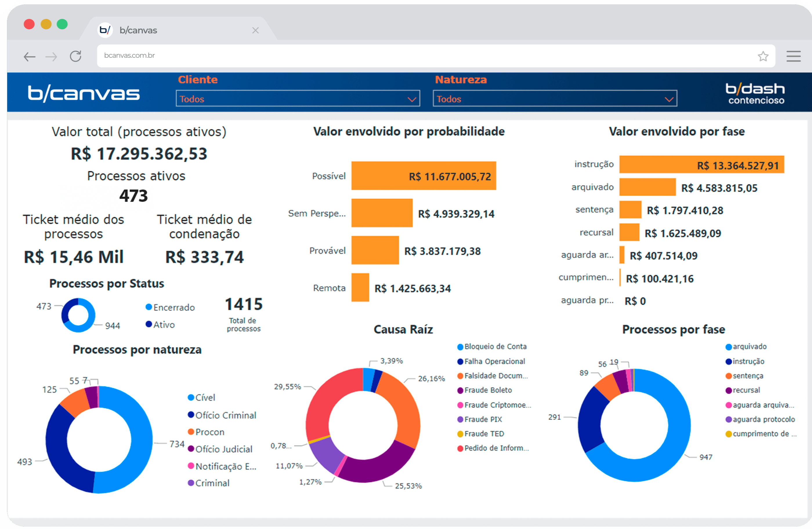Reload the page with refresh icon
The image size is (812, 529).
click(75, 56)
